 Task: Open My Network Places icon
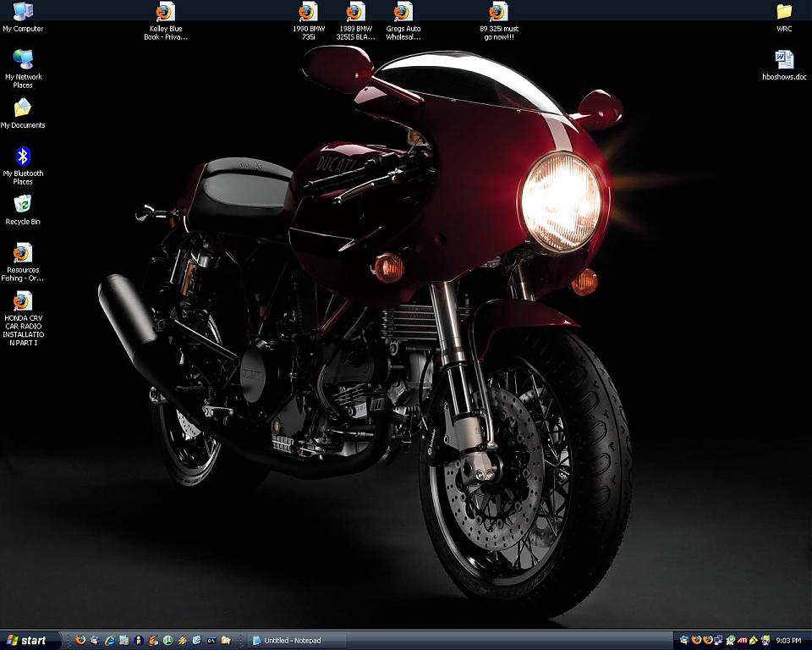23,59
